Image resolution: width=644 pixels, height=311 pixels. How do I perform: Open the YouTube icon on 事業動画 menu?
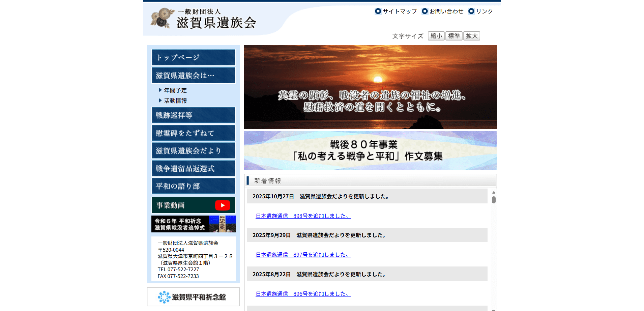coord(222,205)
